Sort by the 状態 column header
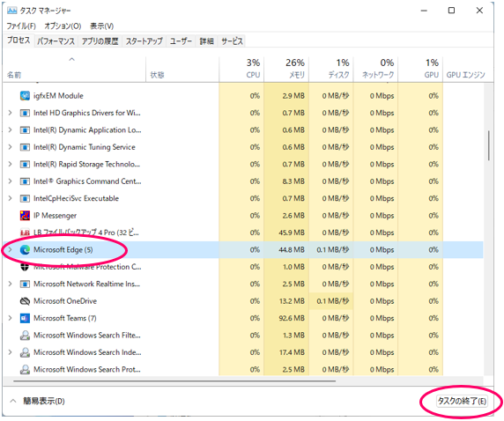Screen dimensions: 504x421 [x=182, y=69]
